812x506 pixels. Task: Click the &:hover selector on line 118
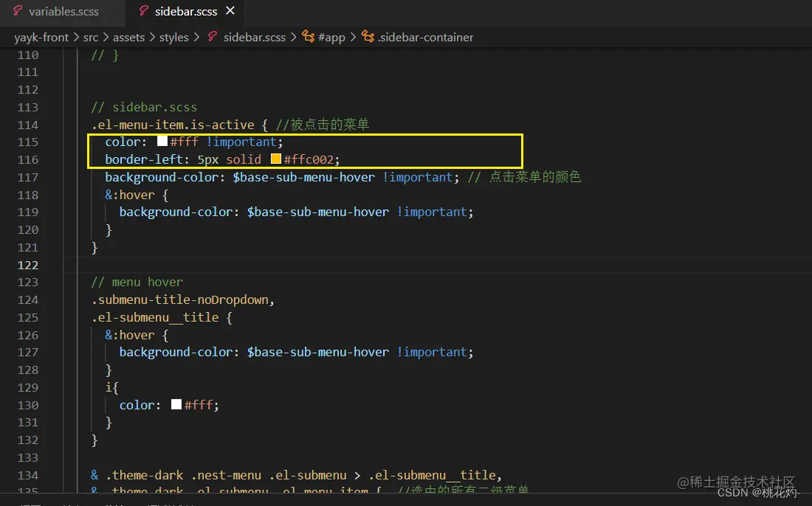[x=129, y=195]
